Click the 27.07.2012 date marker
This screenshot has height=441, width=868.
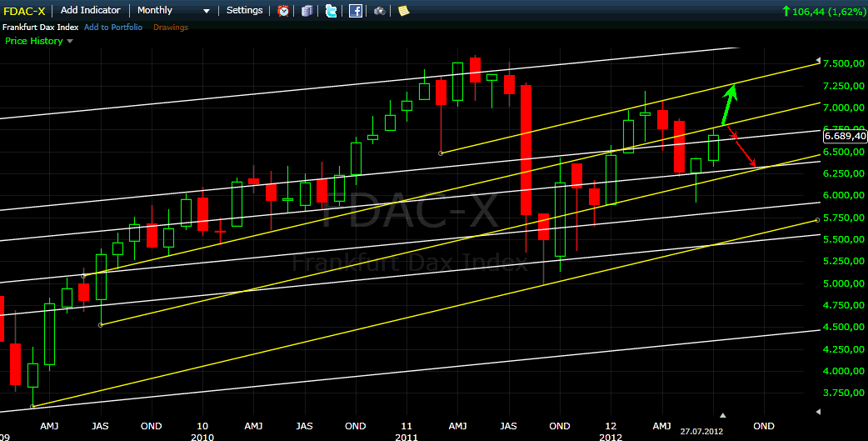701,430
